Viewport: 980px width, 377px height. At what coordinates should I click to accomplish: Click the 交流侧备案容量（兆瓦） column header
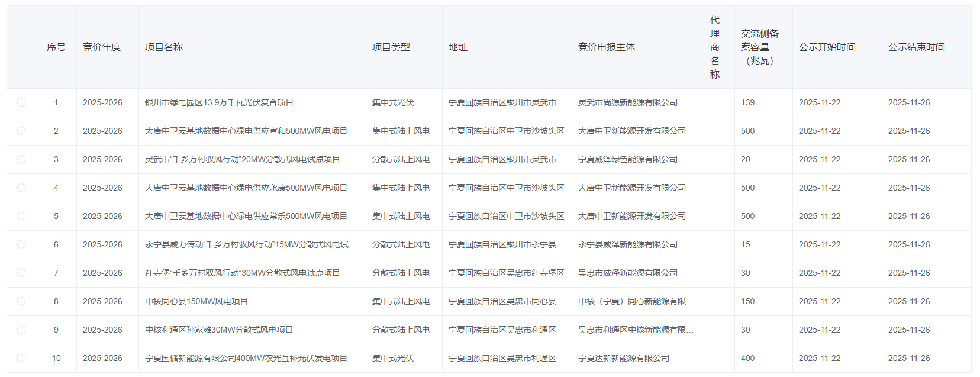tap(760, 47)
